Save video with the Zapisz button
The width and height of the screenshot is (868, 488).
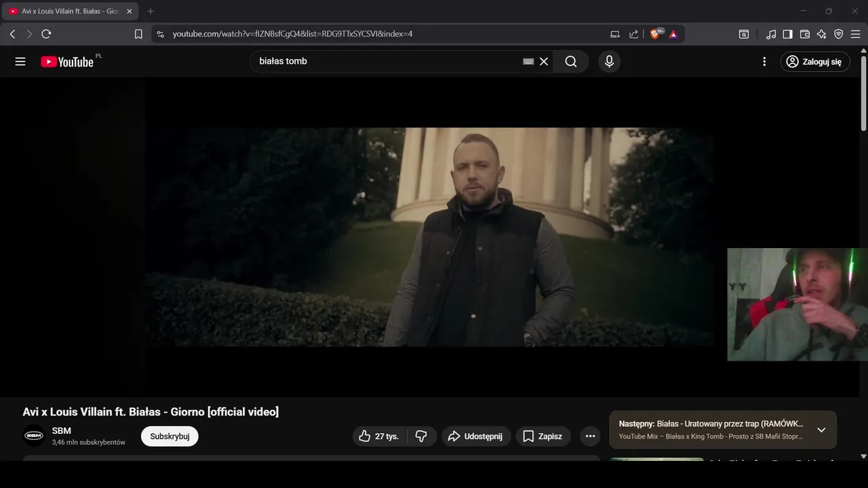click(543, 436)
